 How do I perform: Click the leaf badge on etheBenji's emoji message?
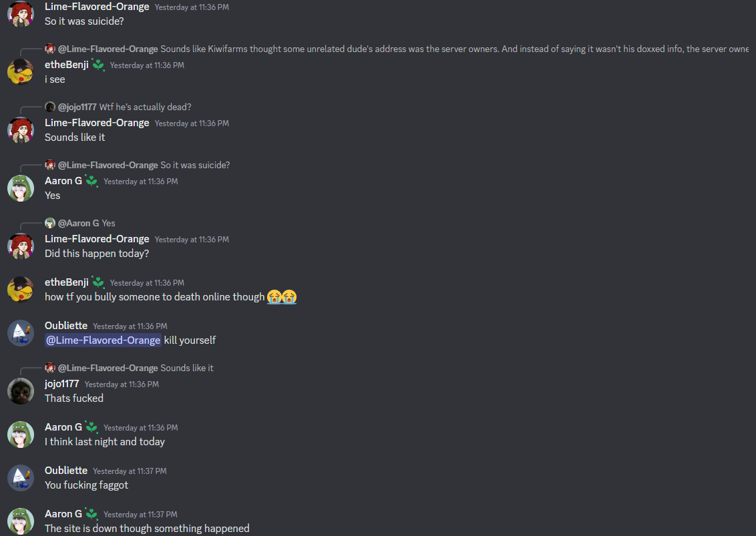[98, 282]
